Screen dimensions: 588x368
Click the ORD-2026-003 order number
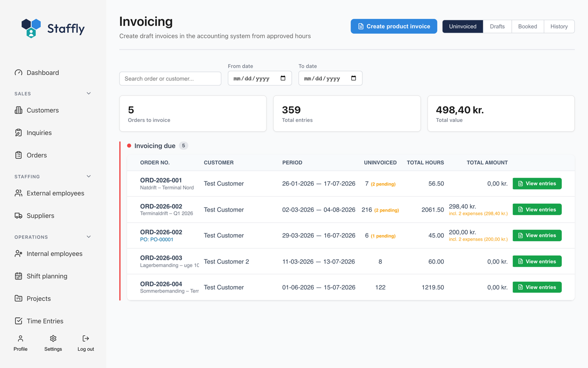pyautogui.click(x=161, y=258)
